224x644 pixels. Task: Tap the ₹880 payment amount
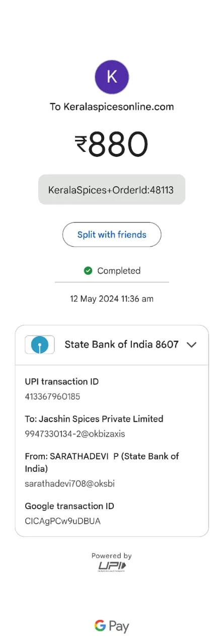click(112, 145)
